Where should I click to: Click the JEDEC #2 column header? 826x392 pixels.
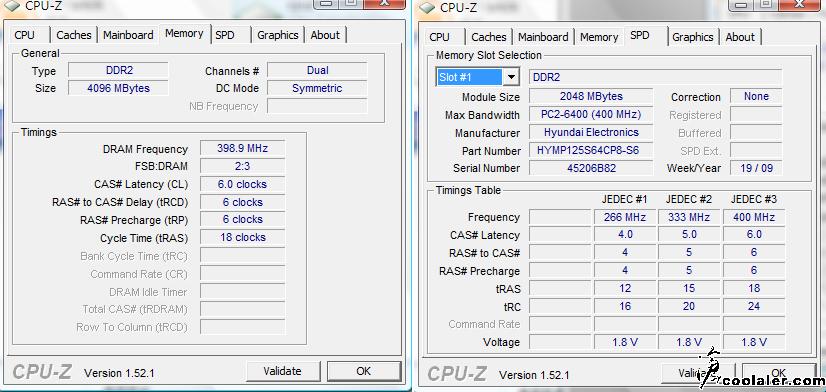coord(689,200)
